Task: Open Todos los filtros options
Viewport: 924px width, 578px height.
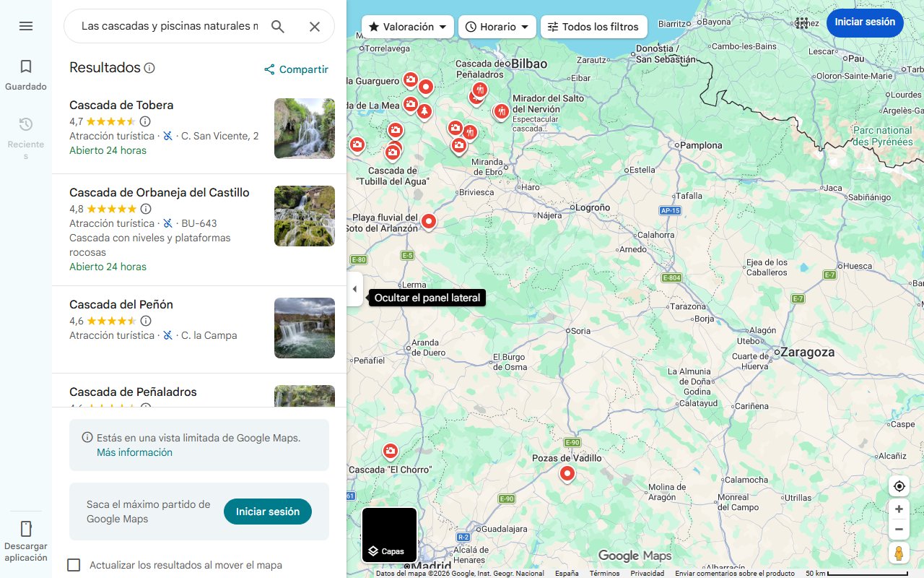Action: click(x=593, y=27)
